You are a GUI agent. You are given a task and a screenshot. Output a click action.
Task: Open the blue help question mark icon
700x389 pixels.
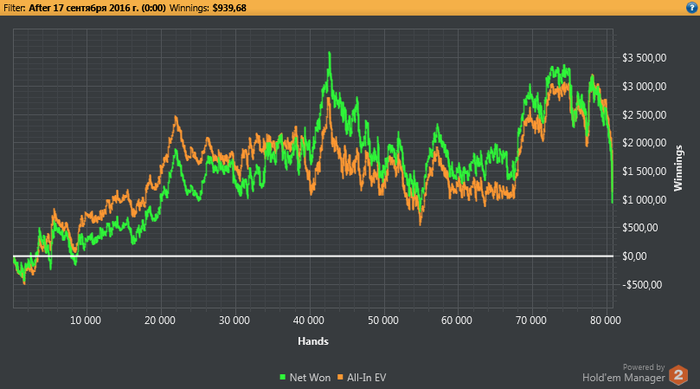[692, 8]
